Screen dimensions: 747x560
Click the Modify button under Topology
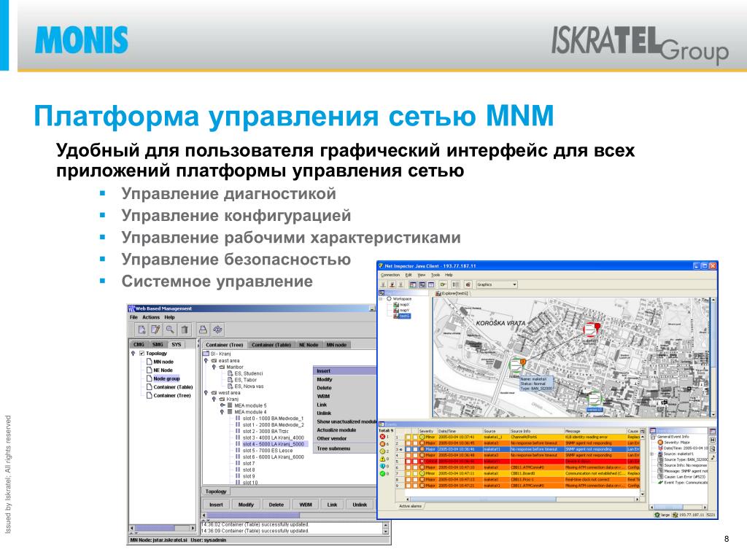coord(246,505)
